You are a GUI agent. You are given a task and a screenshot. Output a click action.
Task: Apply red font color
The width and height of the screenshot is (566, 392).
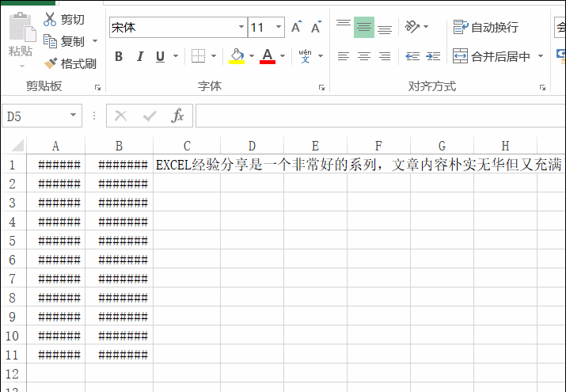(268, 56)
